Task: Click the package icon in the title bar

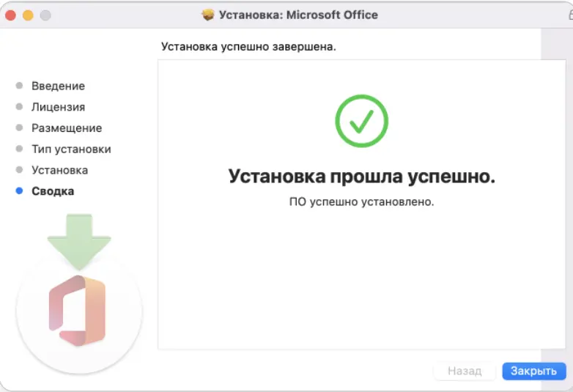Action: [x=208, y=15]
